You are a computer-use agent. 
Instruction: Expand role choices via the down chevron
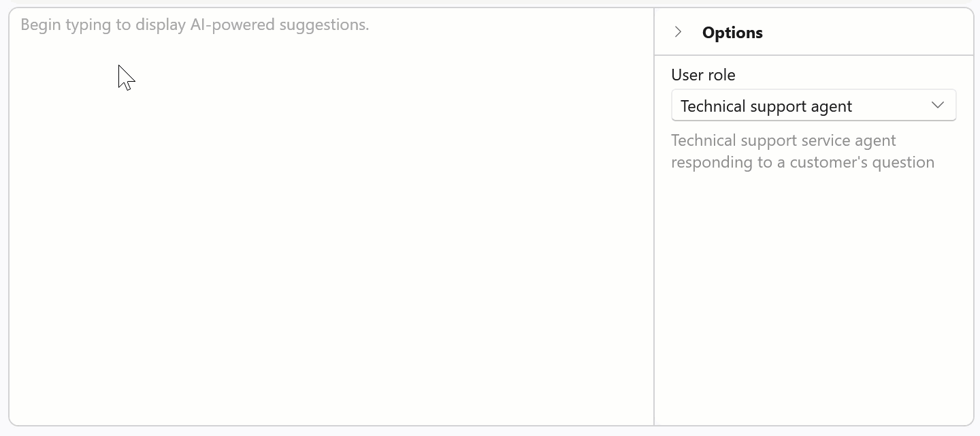(937, 106)
